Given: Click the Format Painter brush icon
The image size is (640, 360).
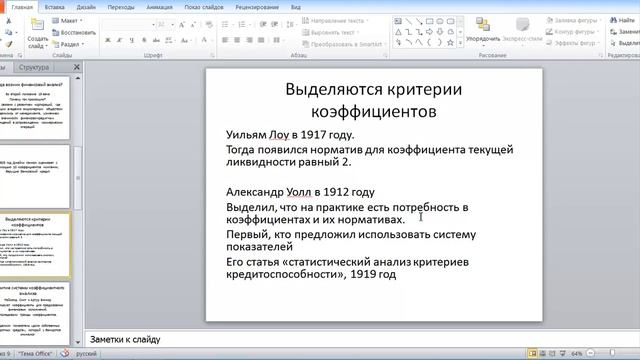Looking at the screenshot, I should click(x=9, y=44).
